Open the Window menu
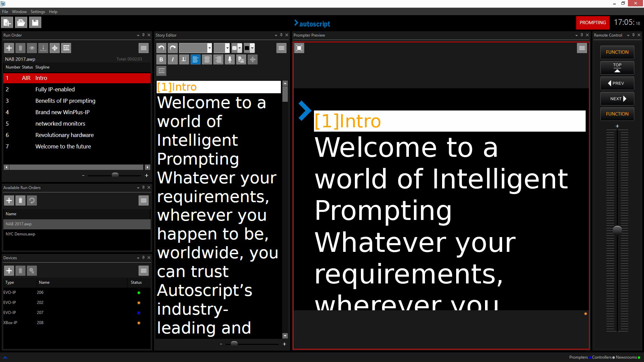Viewport: 644px width, 362px height. [19, 11]
